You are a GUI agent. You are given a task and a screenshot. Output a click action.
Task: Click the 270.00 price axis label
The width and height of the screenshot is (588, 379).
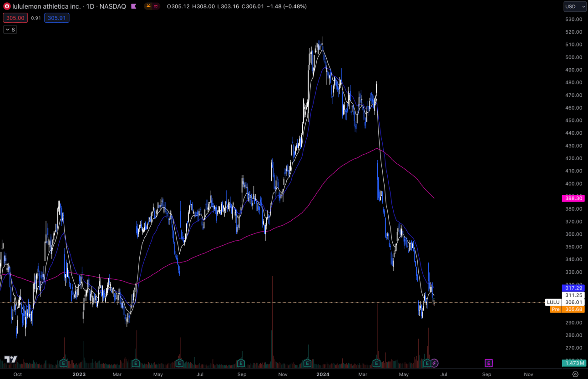(573, 348)
